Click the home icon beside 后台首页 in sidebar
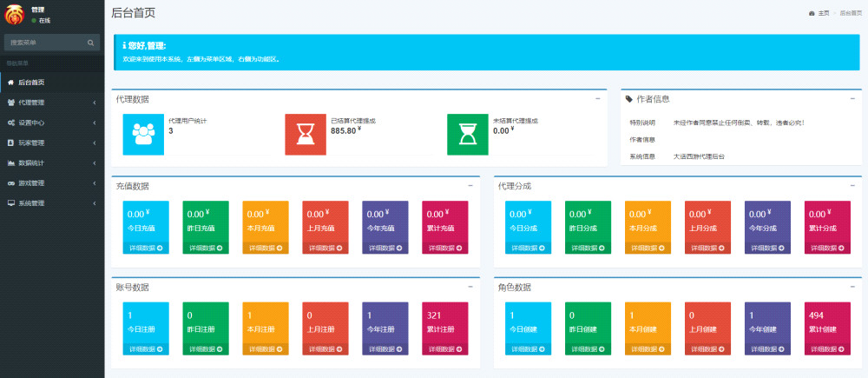Viewport: 868px width, 378px height. [x=10, y=83]
